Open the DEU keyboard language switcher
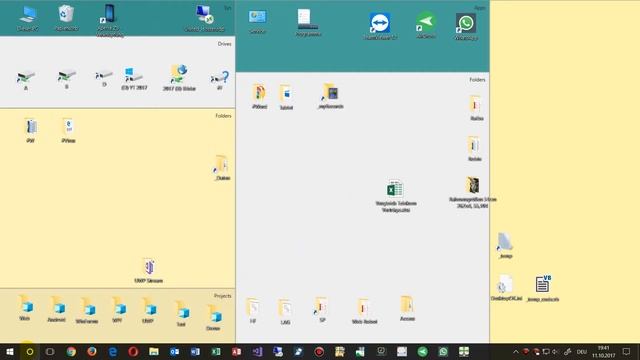This screenshot has height=360, width=640. pyautogui.click(x=582, y=351)
